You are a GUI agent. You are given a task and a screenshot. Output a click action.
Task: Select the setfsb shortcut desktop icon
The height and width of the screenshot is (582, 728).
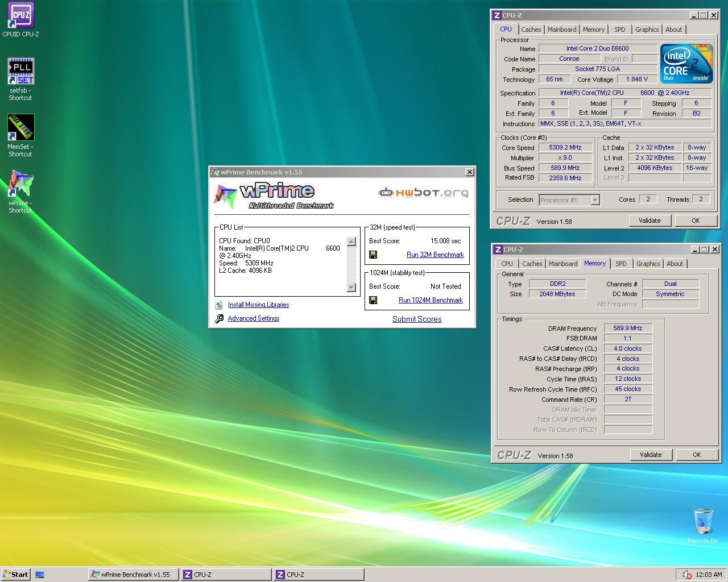(20, 71)
